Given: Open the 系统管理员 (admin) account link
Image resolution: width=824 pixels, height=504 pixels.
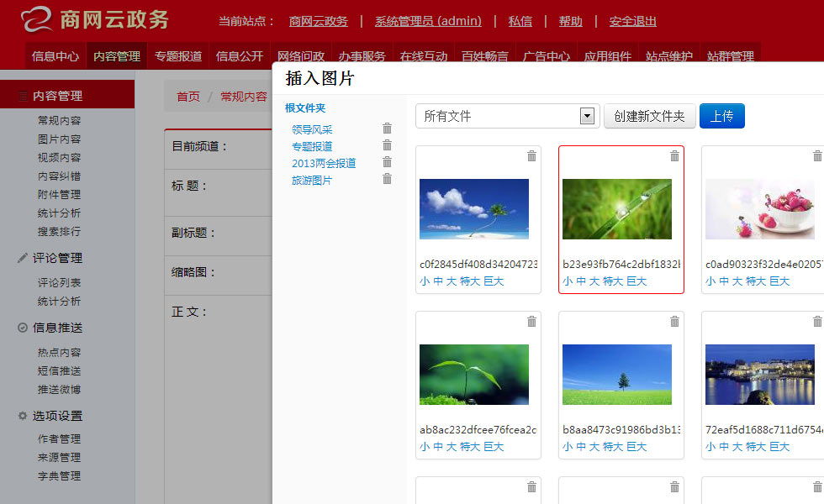Looking at the screenshot, I should [428, 21].
